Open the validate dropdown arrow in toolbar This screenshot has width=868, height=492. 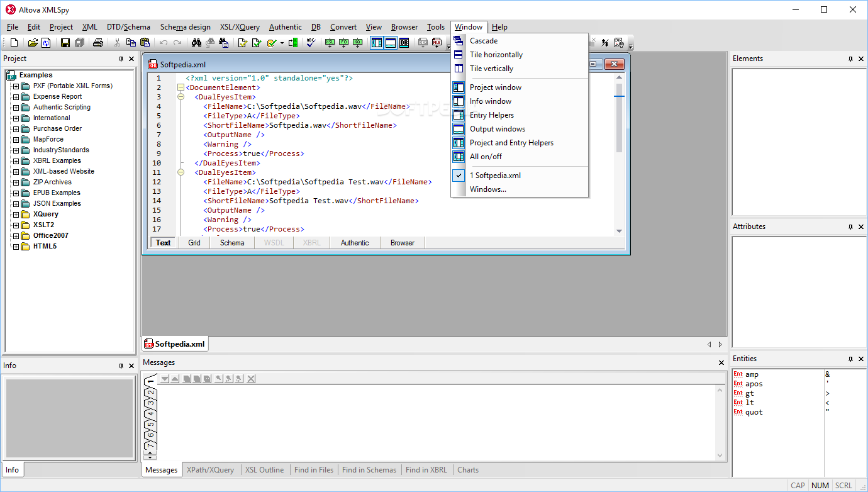(282, 43)
